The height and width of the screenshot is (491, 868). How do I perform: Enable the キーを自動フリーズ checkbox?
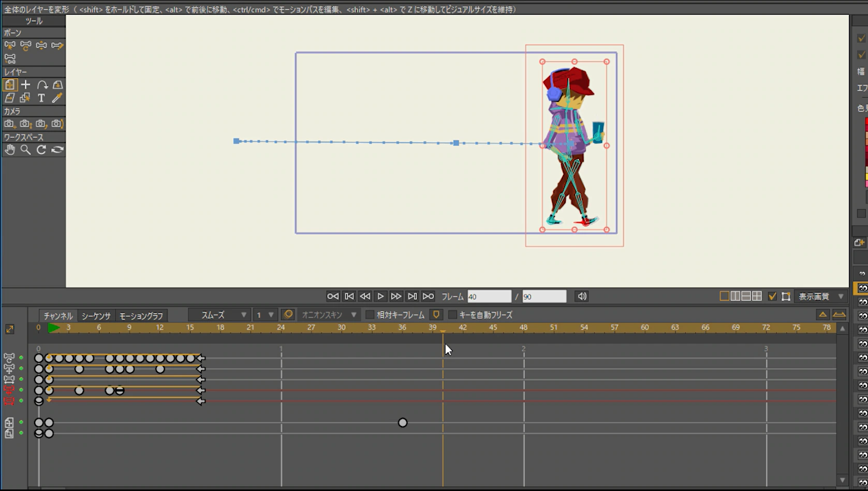[x=452, y=315]
